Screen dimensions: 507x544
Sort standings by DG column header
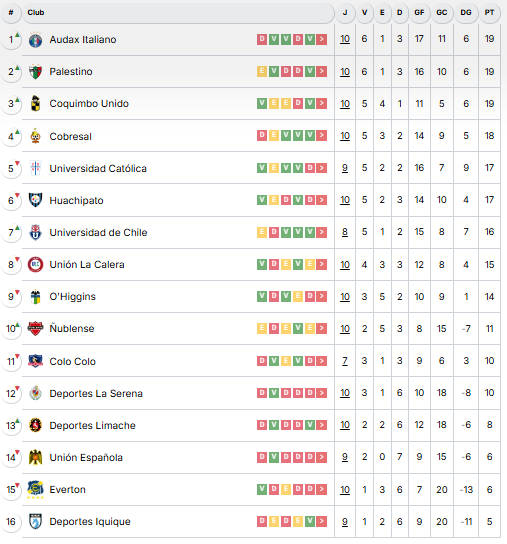point(466,12)
